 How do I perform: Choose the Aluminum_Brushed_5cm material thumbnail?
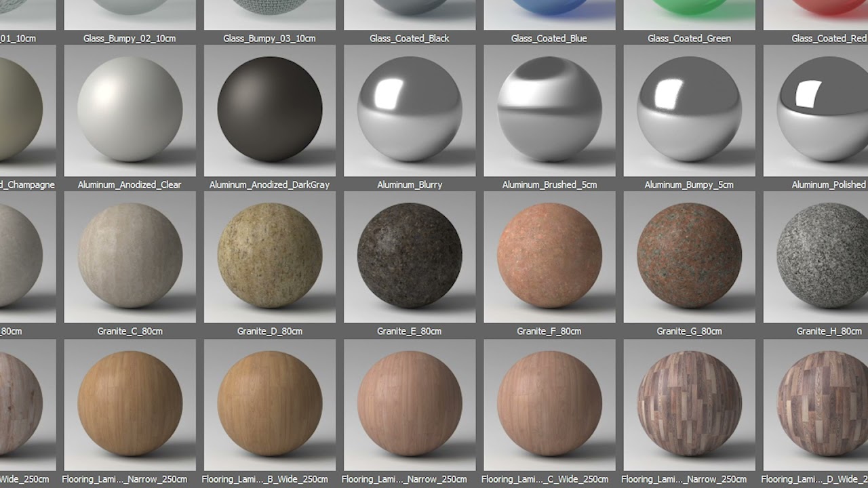tap(549, 110)
